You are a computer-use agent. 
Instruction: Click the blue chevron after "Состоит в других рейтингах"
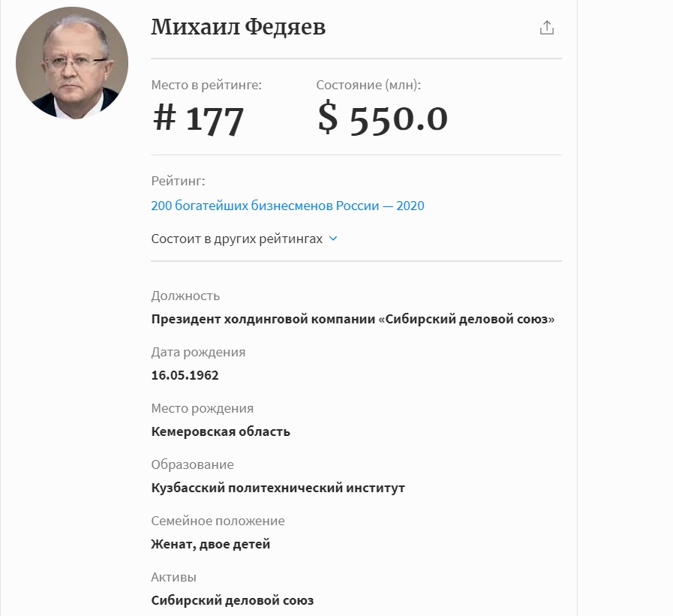click(x=333, y=239)
